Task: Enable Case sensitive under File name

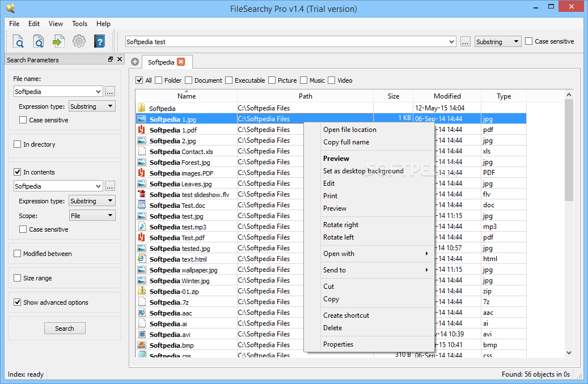Action: click(x=23, y=120)
